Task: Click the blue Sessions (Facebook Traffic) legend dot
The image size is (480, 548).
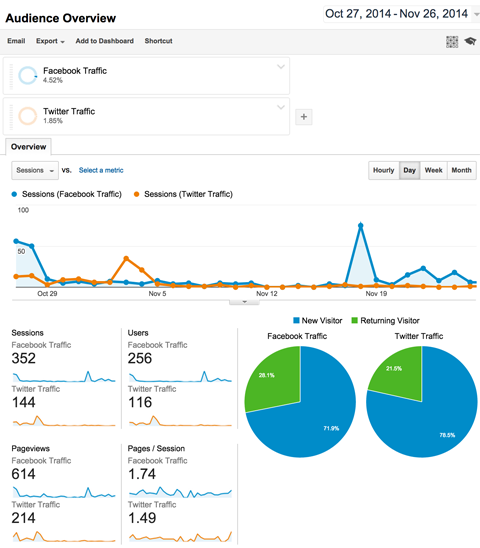Action: coord(14,194)
